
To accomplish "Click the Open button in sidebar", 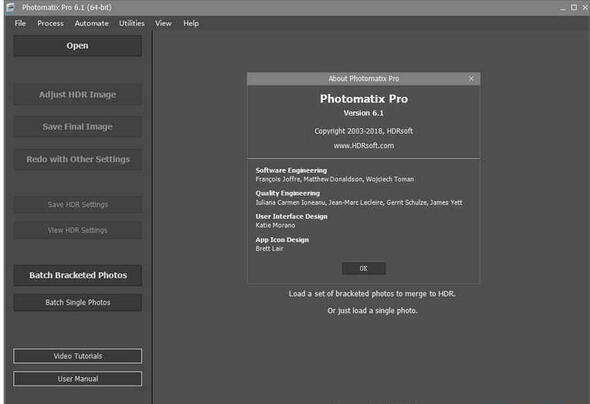I will [x=78, y=46].
